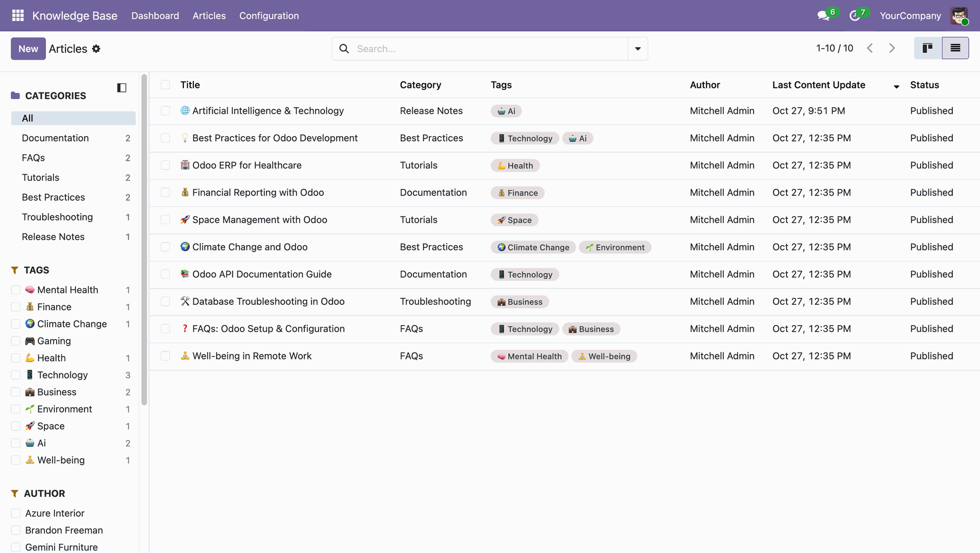The height and width of the screenshot is (553, 980).
Task: Sort by Last Content Update column
Action: coord(818,85)
